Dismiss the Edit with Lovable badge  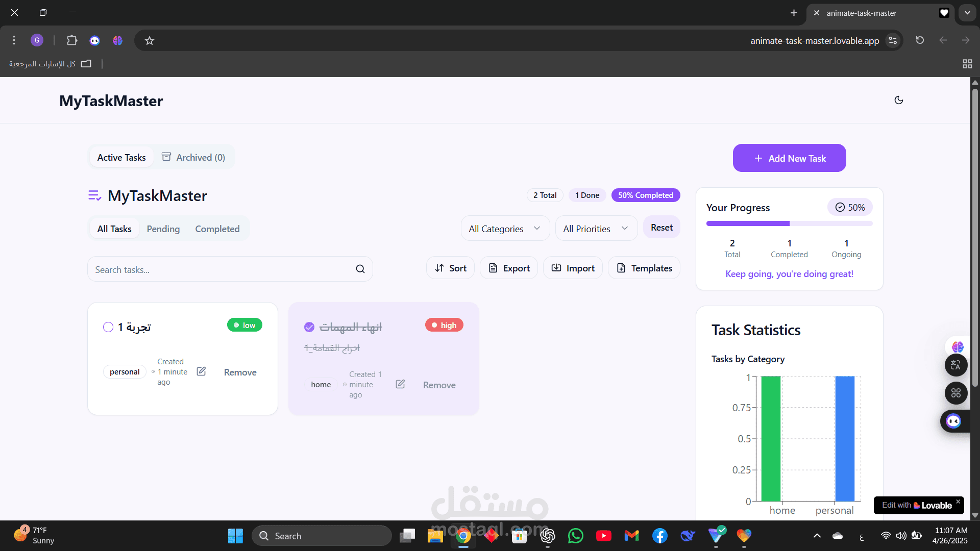coord(958,502)
